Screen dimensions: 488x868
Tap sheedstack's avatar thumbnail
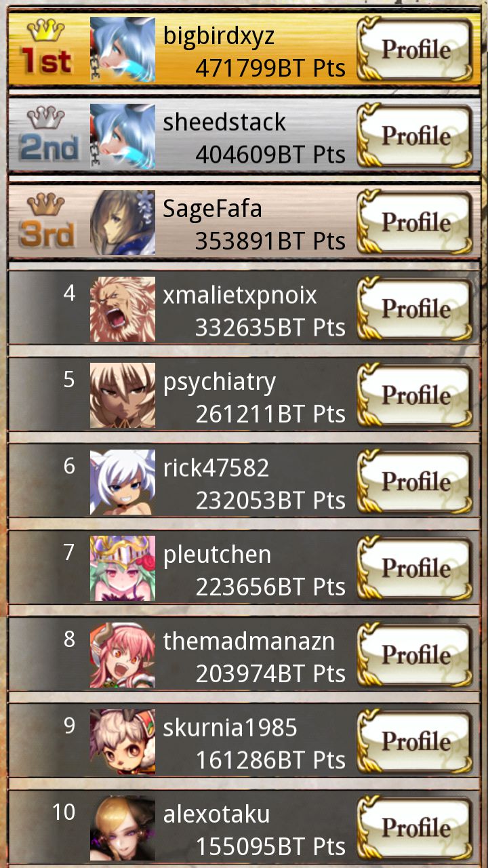coord(123,136)
